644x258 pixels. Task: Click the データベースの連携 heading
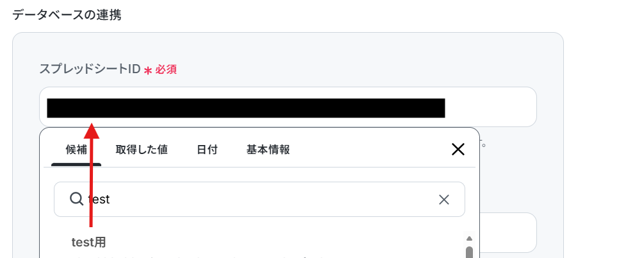click(x=67, y=15)
